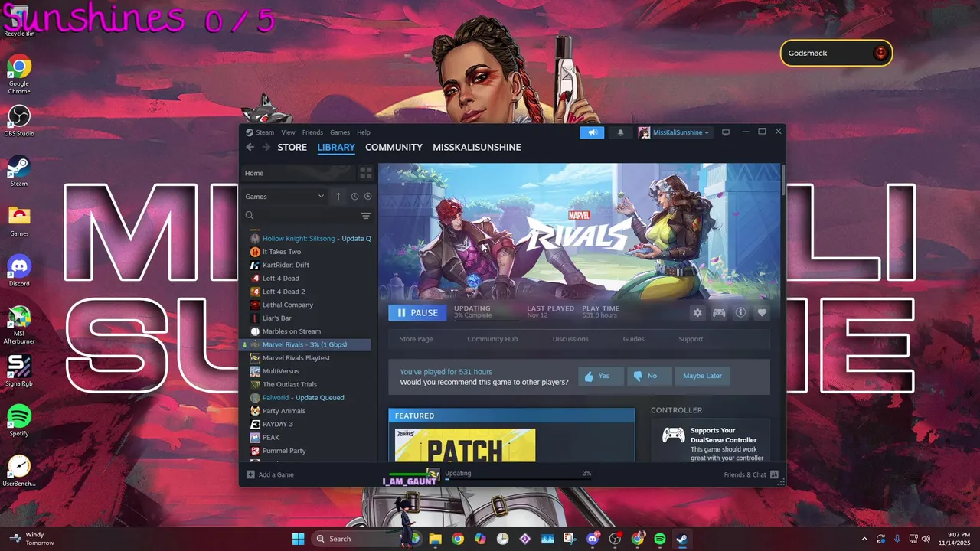This screenshot has height=551, width=980.
Task: Open Marvel Rivals game info icon
Action: point(740,312)
